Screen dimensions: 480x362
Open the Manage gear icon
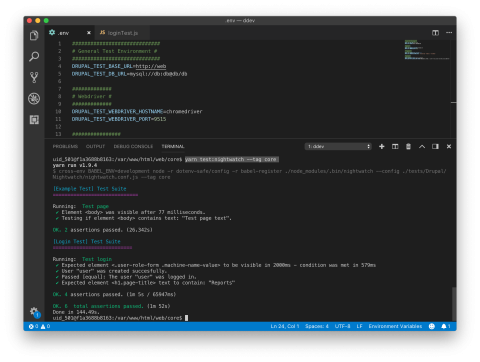tap(34, 312)
